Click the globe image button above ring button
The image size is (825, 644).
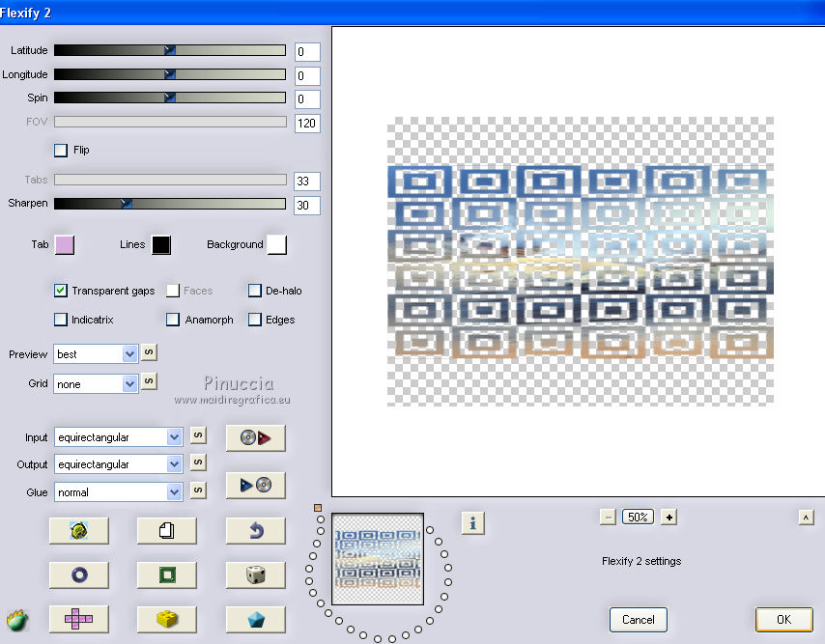[x=79, y=530]
